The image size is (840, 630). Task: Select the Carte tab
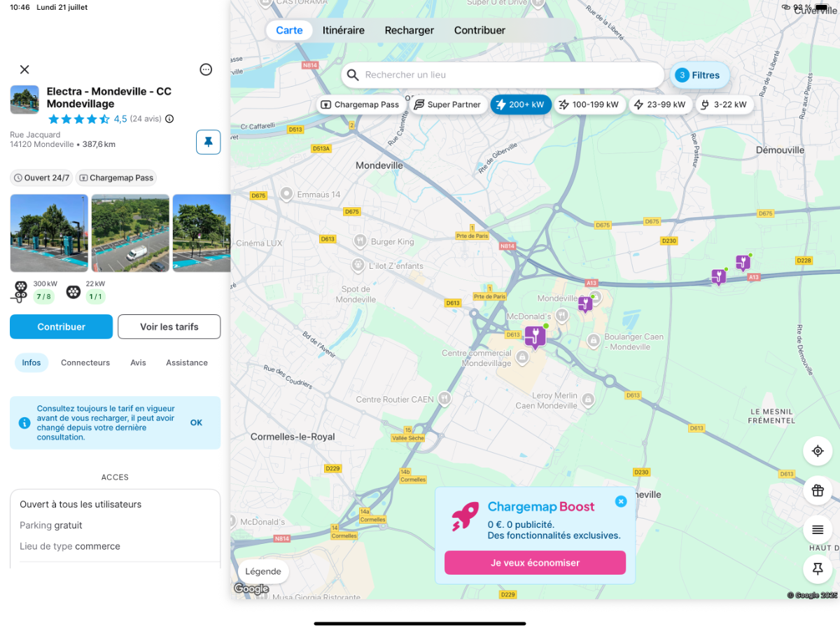(x=289, y=30)
